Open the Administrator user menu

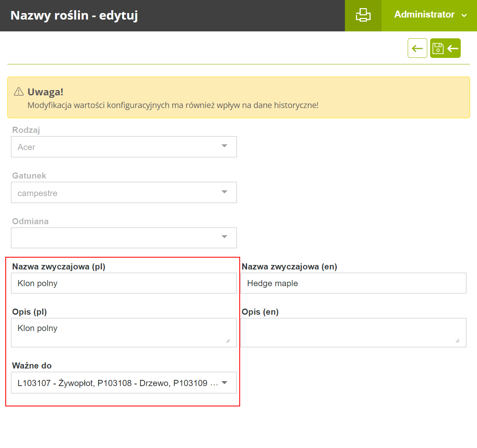(429, 15)
